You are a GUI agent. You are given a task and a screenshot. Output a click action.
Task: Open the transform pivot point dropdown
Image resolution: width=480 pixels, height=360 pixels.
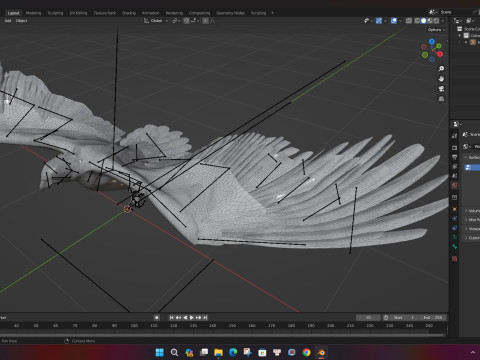pos(176,21)
